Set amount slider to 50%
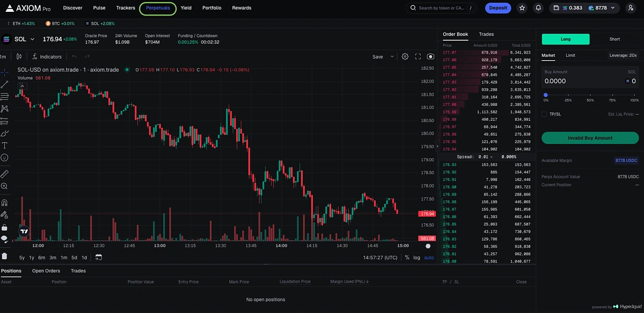This screenshot has width=644, height=313. pos(590,95)
